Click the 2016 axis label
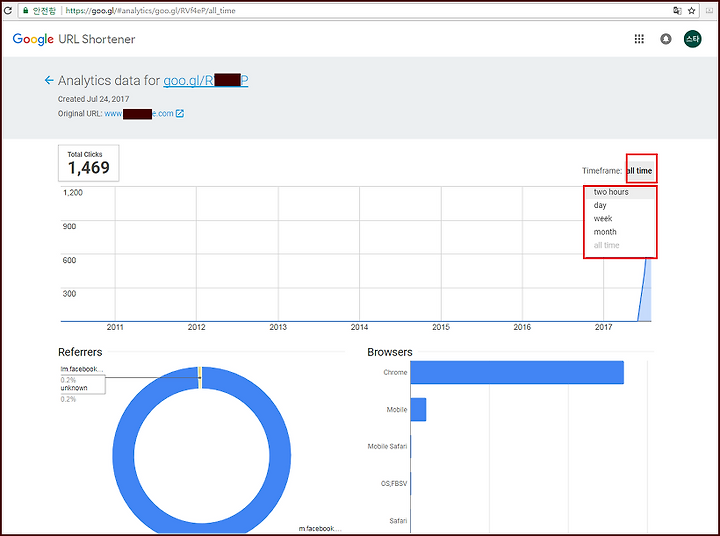The image size is (720, 536). click(x=522, y=327)
